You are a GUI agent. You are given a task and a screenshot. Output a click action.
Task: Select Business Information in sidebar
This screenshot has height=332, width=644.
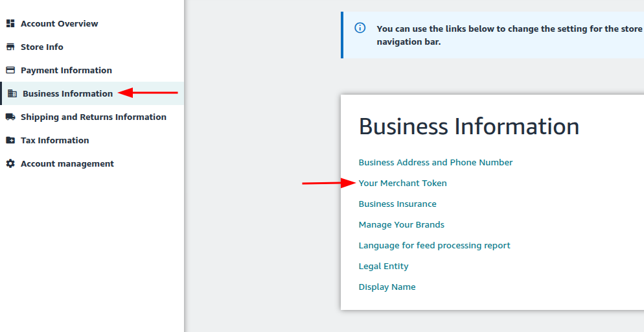68,93
